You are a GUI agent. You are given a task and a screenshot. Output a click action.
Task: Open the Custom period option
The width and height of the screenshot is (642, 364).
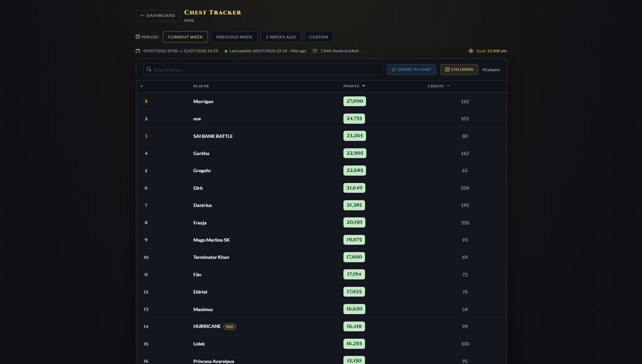318,37
